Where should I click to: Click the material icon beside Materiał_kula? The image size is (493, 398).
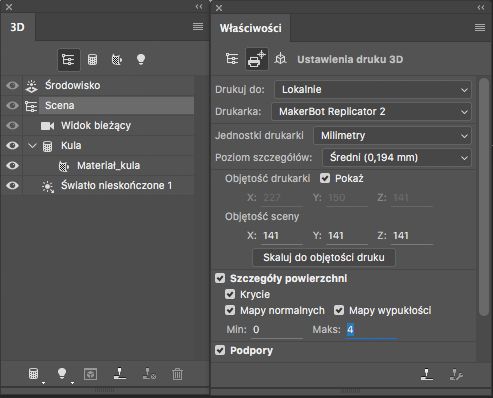coord(64,166)
